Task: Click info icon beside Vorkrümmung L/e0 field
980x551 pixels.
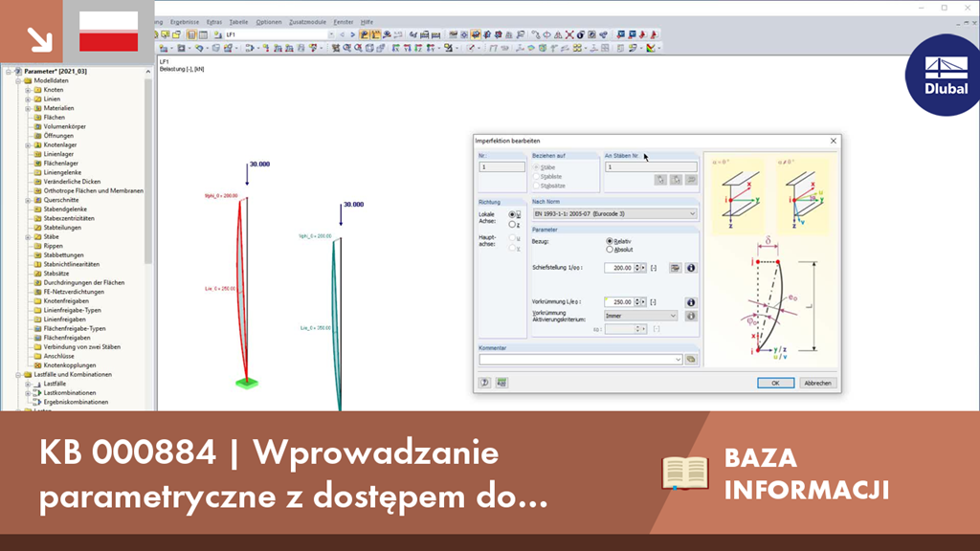Action: click(x=691, y=302)
